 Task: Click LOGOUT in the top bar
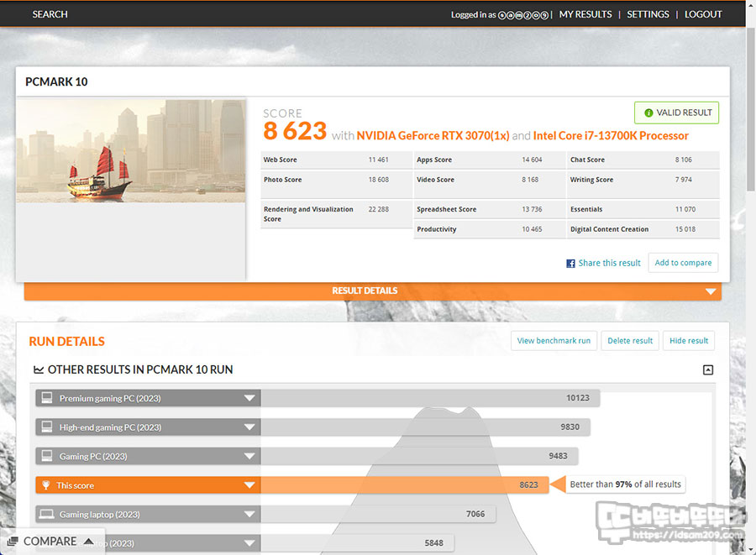click(703, 14)
